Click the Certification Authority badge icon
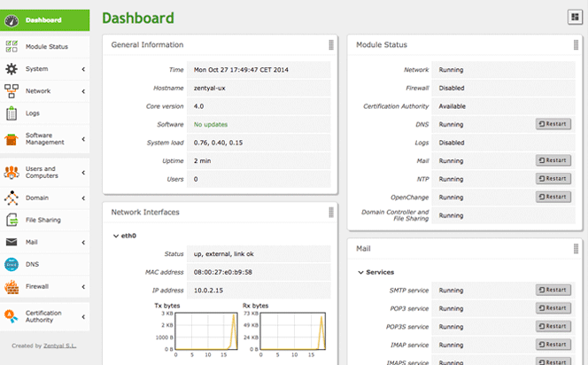Viewport: 588px width, 365px height. pos(12,316)
